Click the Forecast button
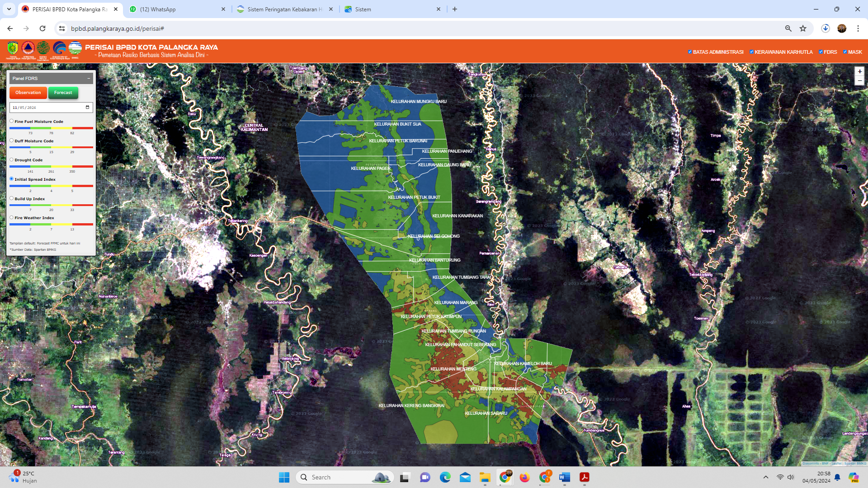Viewport: 868px width, 488px height. coord(63,93)
